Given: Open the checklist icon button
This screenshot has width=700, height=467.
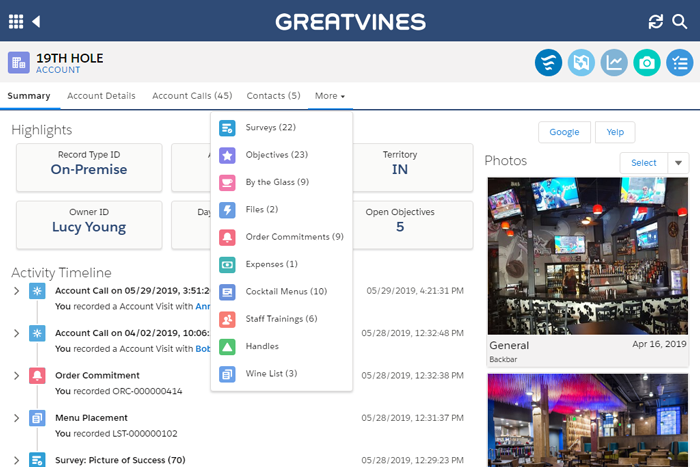Looking at the screenshot, I should [x=680, y=63].
